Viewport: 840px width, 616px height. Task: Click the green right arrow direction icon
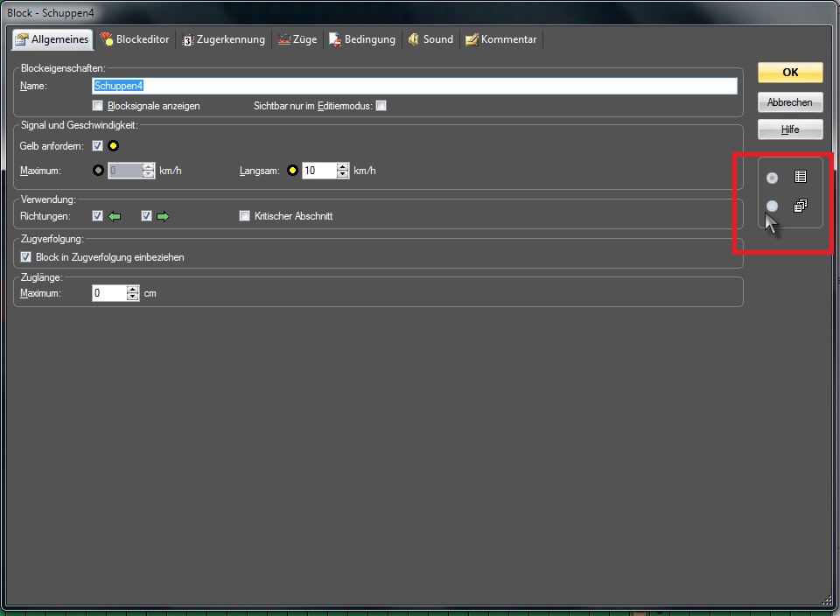click(x=163, y=216)
